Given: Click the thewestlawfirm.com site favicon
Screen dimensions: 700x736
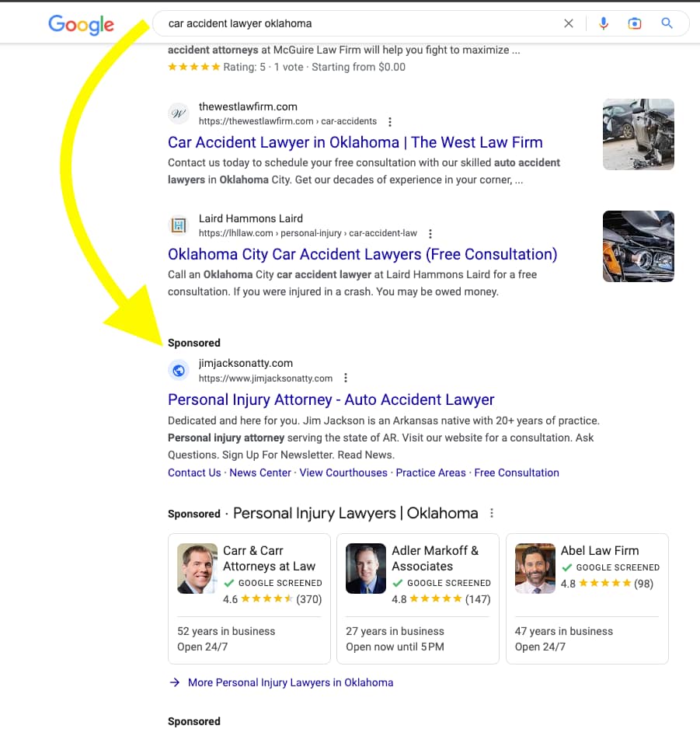Looking at the screenshot, I should pyautogui.click(x=179, y=113).
